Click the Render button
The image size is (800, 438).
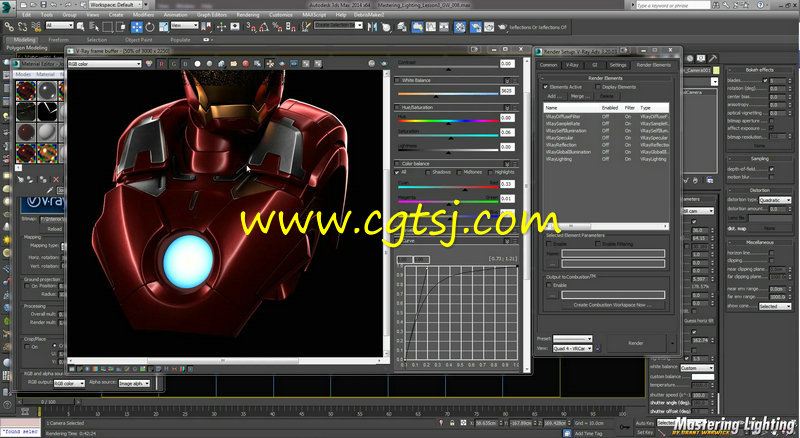(636, 343)
